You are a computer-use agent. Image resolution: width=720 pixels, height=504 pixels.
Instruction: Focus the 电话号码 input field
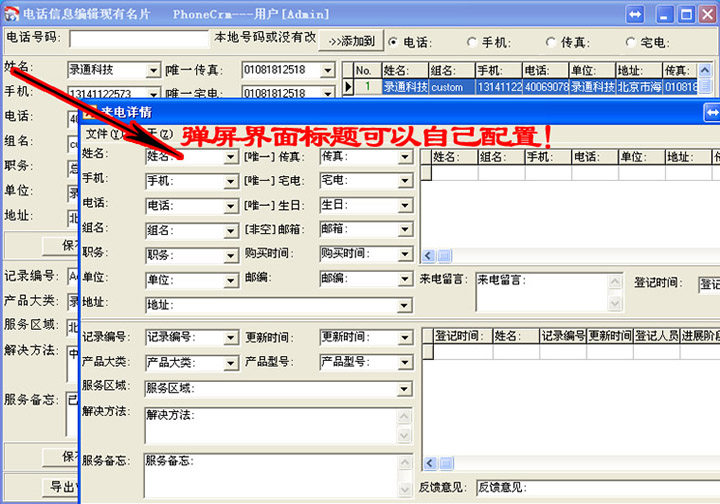point(140,39)
